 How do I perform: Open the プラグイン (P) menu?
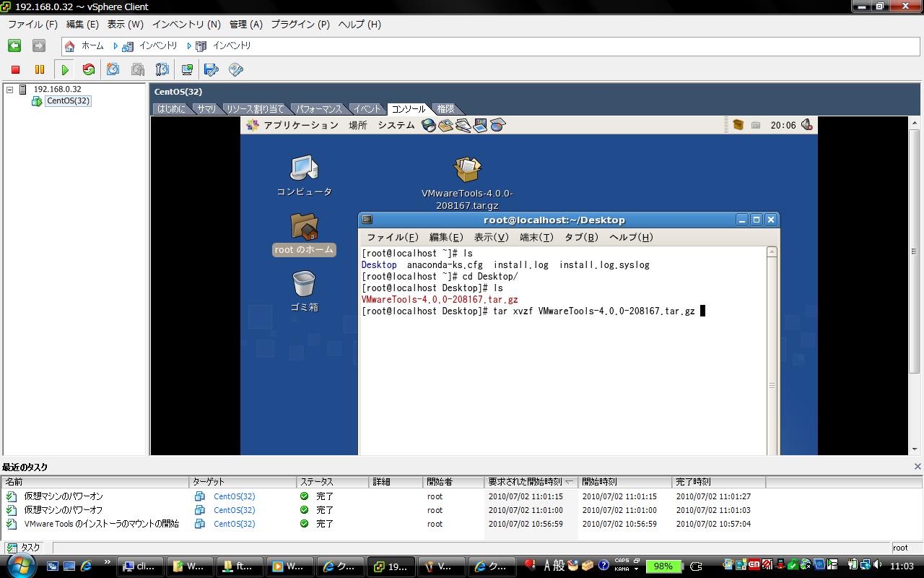tap(300, 24)
